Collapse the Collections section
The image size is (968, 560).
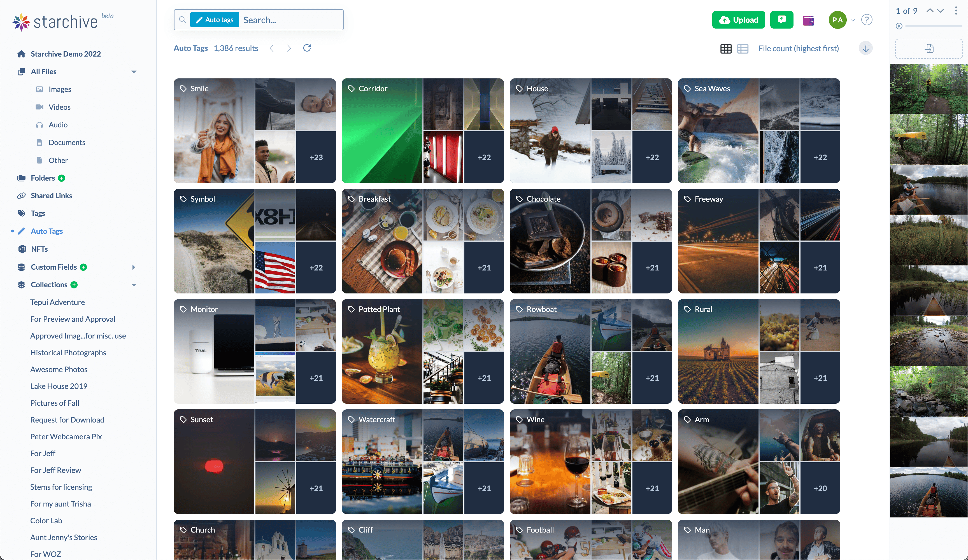(134, 285)
